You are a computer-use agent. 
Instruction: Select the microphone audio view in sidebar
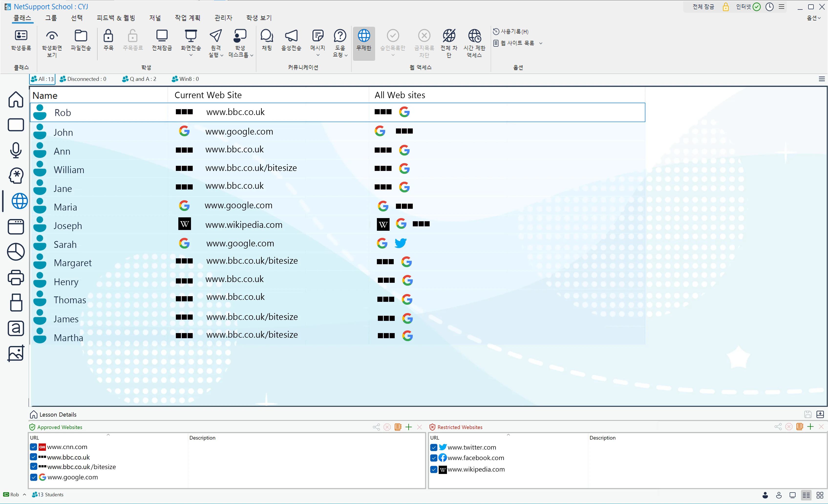tap(16, 150)
